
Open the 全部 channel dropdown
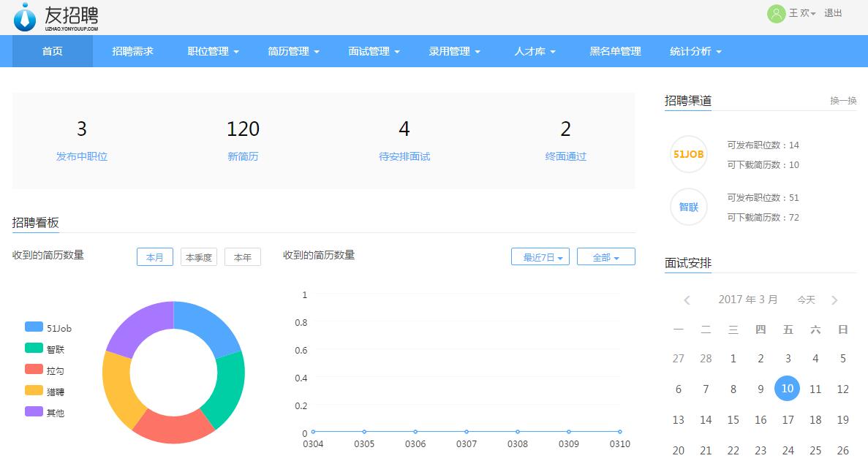pos(606,256)
